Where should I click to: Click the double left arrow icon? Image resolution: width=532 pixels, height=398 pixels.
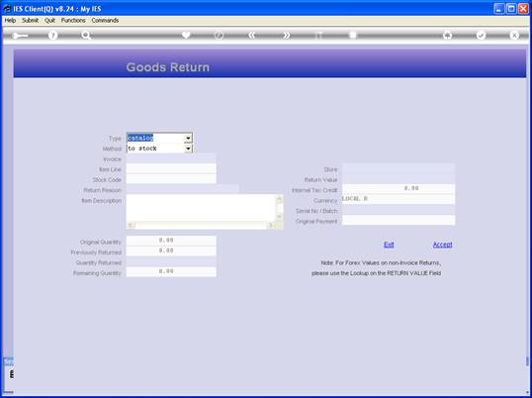click(x=252, y=35)
